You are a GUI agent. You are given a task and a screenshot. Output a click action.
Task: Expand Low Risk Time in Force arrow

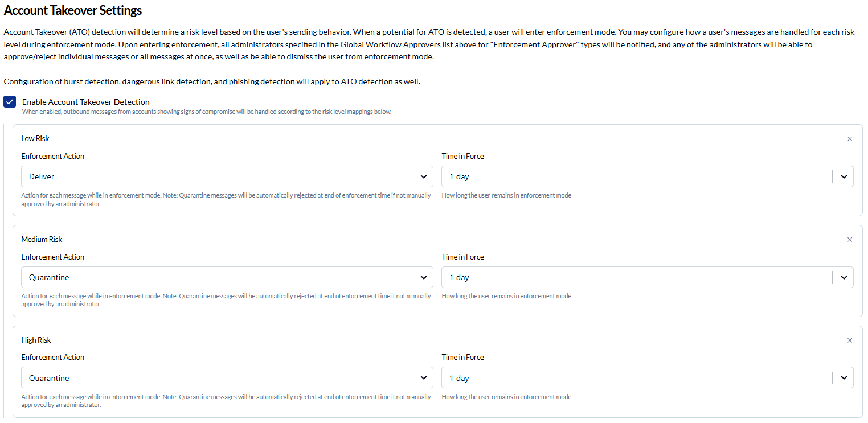[x=844, y=176]
